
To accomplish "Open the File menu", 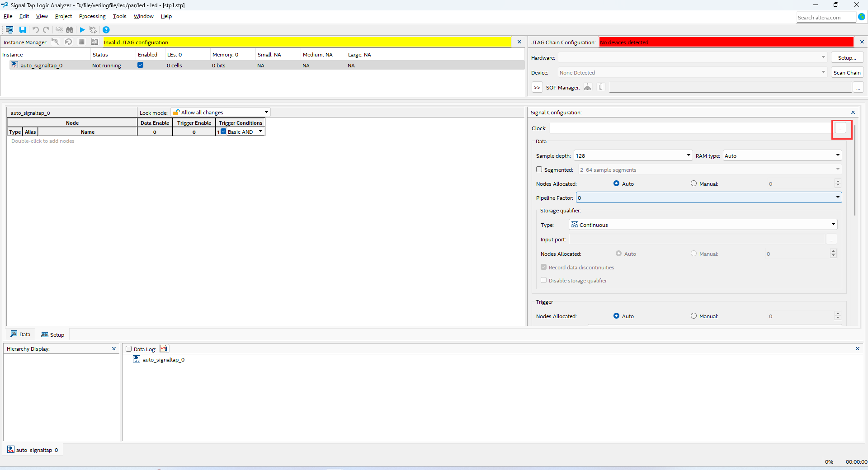I will click(8, 16).
